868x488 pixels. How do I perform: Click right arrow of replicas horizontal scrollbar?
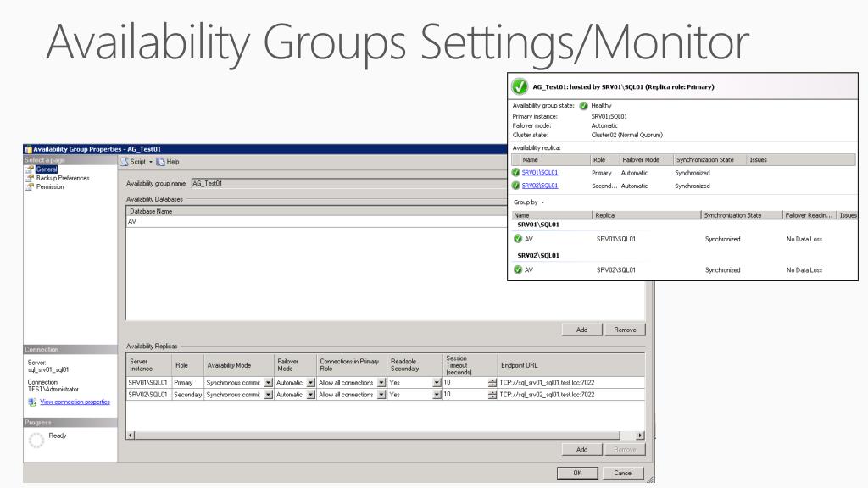tap(641, 435)
